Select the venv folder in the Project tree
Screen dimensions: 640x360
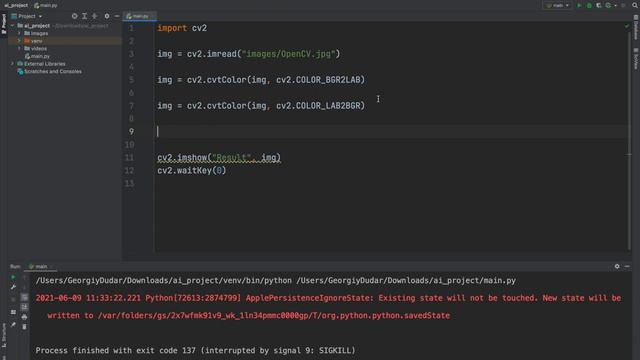(33, 41)
